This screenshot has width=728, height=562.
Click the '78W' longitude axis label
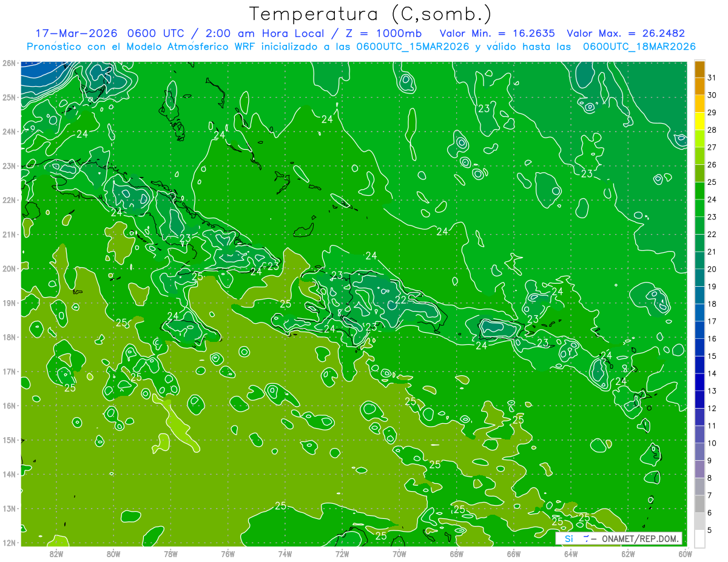click(x=170, y=554)
